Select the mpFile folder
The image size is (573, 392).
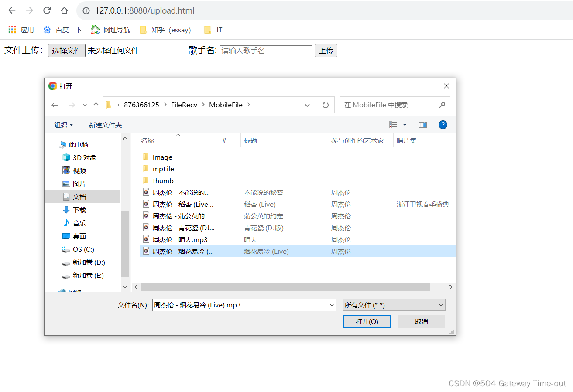click(158, 169)
